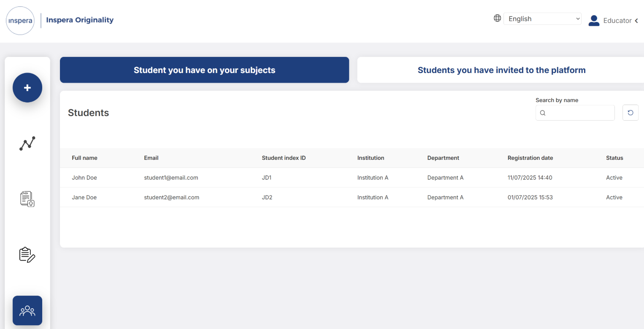Expand the Educator account chevron
The width and height of the screenshot is (644, 329).
click(636, 21)
